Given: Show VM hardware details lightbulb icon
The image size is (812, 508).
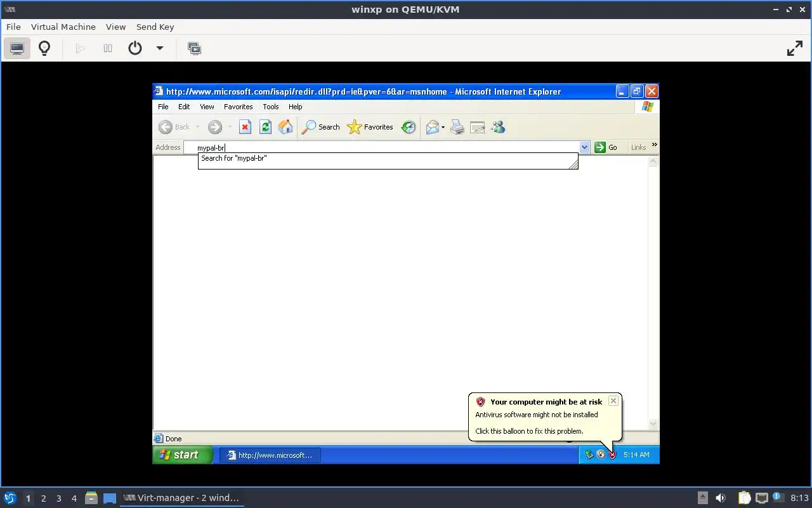Looking at the screenshot, I should (44, 48).
